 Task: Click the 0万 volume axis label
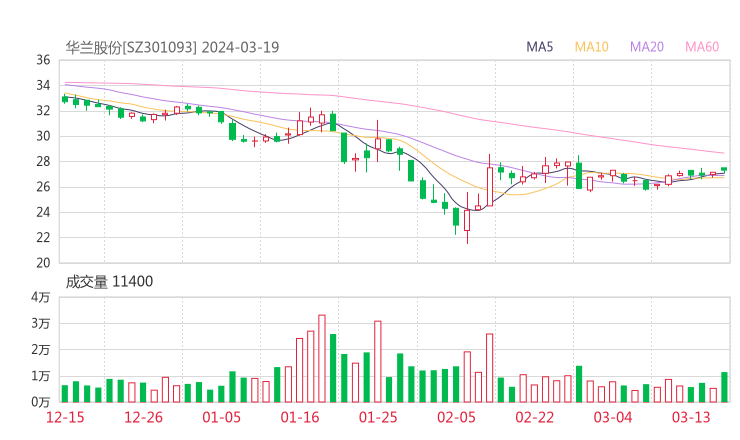click(x=41, y=402)
